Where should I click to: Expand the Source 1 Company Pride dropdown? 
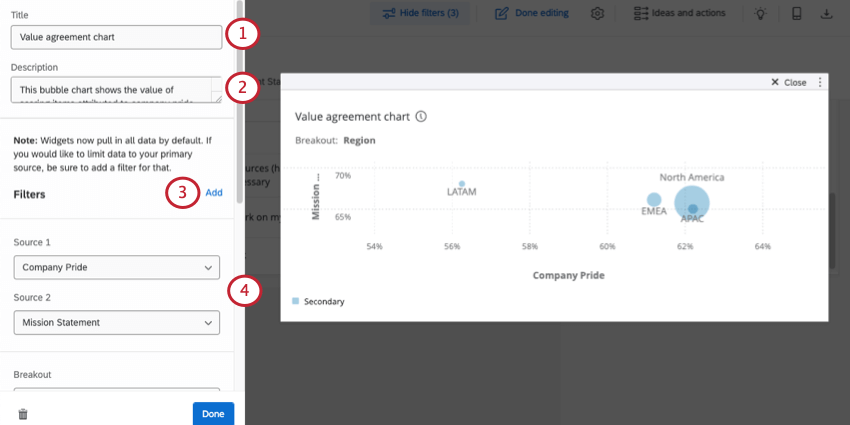point(117,267)
